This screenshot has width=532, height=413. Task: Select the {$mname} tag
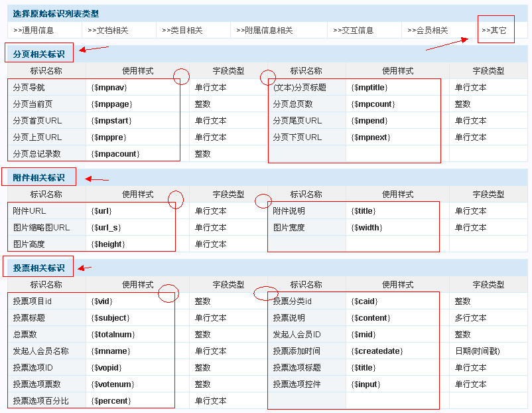111,351
